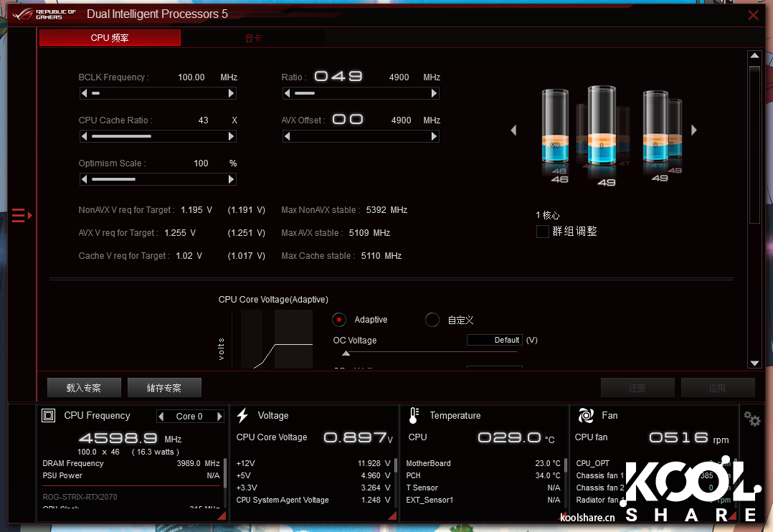This screenshot has width=773, height=532.
Task: Show next core with right arrow
Action: pos(694,130)
